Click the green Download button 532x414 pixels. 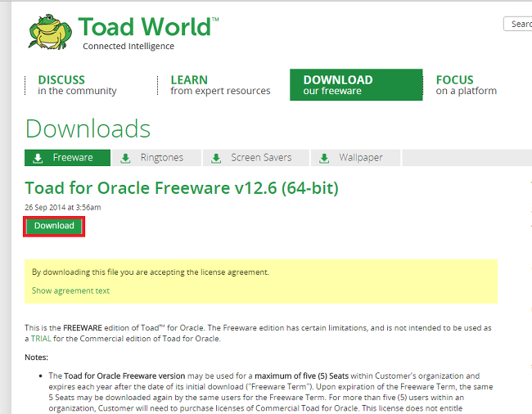click(54, 226)
